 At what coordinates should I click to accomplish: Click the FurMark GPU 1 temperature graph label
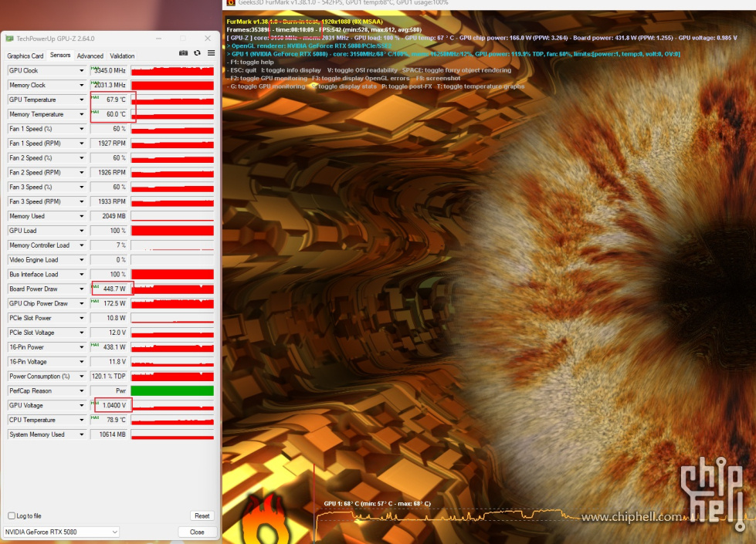[377, 504]
